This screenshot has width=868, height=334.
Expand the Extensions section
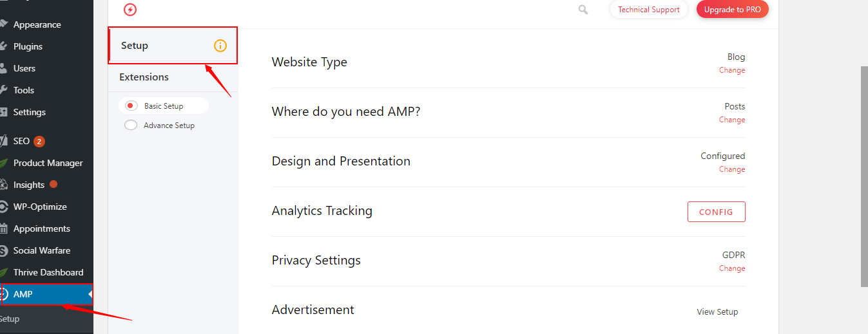[144, 77]
